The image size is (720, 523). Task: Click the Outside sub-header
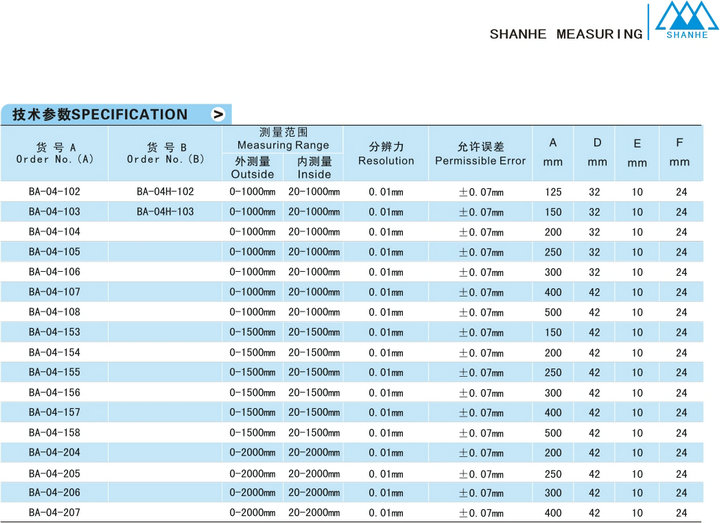(253, 168)
